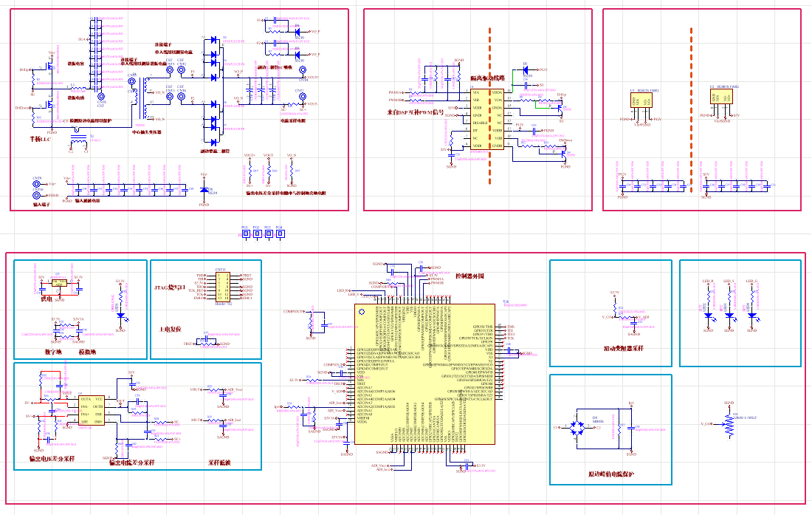Click the potentiometer between SGND and V_O1
Viewport: 812px width, 515px height.
click(x=729, y=424)
